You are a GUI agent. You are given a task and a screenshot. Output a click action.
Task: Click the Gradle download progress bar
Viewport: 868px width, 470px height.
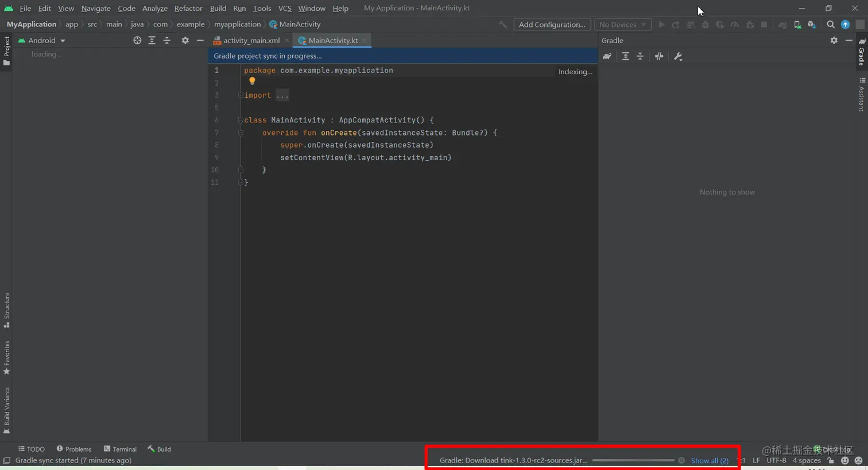point(633,460)
